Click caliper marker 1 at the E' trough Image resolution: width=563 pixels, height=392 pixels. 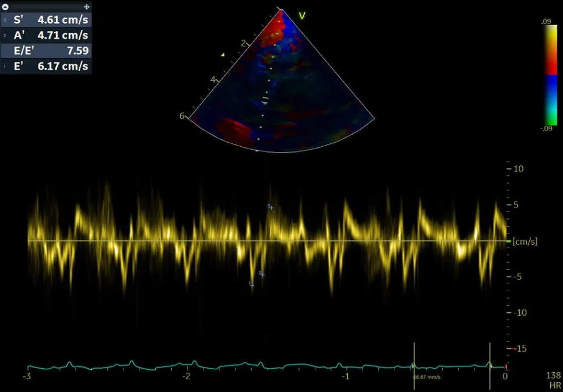click(252, 285)
